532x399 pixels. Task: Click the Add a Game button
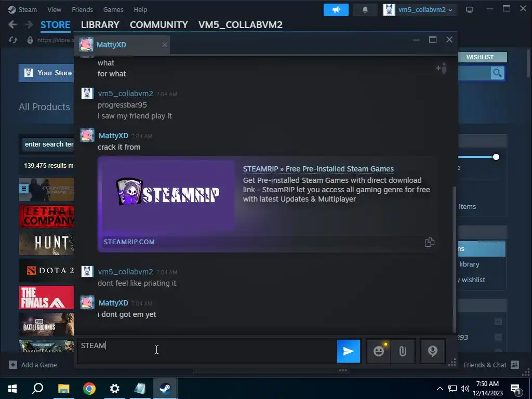(x=33, y=365)
